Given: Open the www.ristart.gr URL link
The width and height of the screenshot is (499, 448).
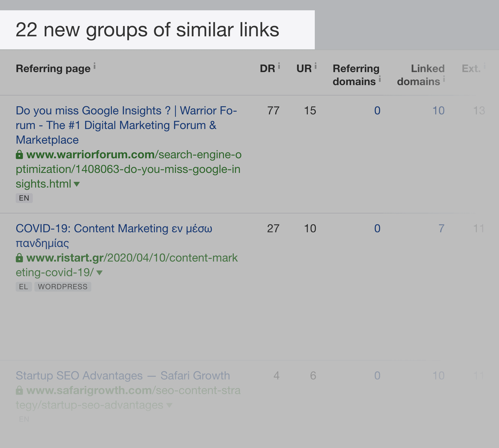Looking at the screenshot, I should pyautogui.click(x=127, y=265).
